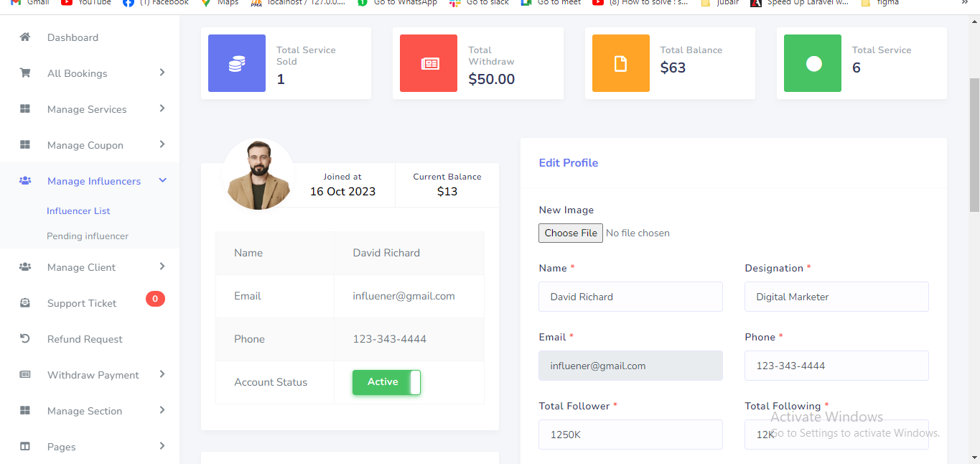The image size is (980, 464).
Task: Click the Dashboard home icon
Action: (x=25, y=37)
